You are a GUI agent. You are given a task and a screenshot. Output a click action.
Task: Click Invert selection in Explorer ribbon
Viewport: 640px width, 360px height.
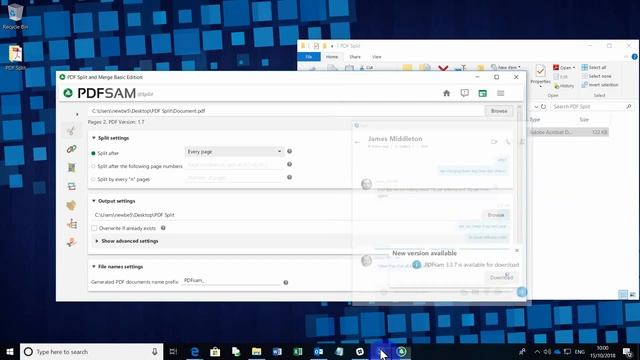click(600, 85)
